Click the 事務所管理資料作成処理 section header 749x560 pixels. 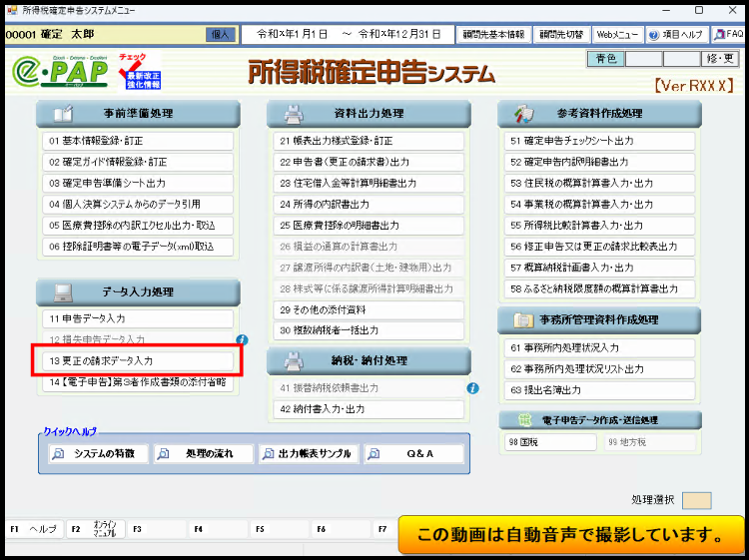pos(599,320)
